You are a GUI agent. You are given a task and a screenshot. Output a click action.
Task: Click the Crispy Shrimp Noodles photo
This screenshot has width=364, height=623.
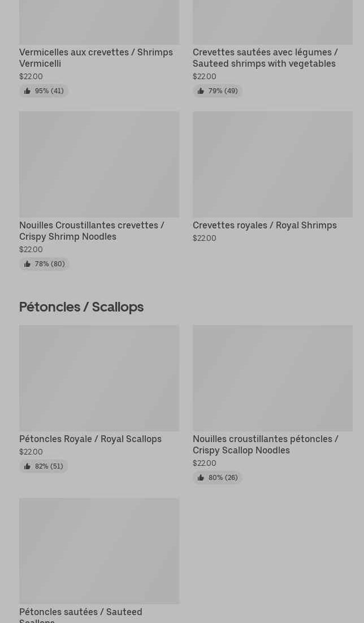click(99, 164)
